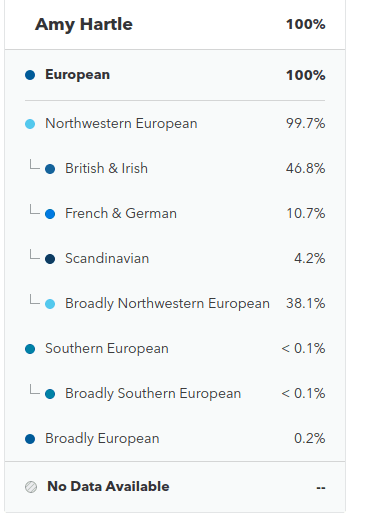
Task: Select the Southern European row label
Action: (107, 348)
